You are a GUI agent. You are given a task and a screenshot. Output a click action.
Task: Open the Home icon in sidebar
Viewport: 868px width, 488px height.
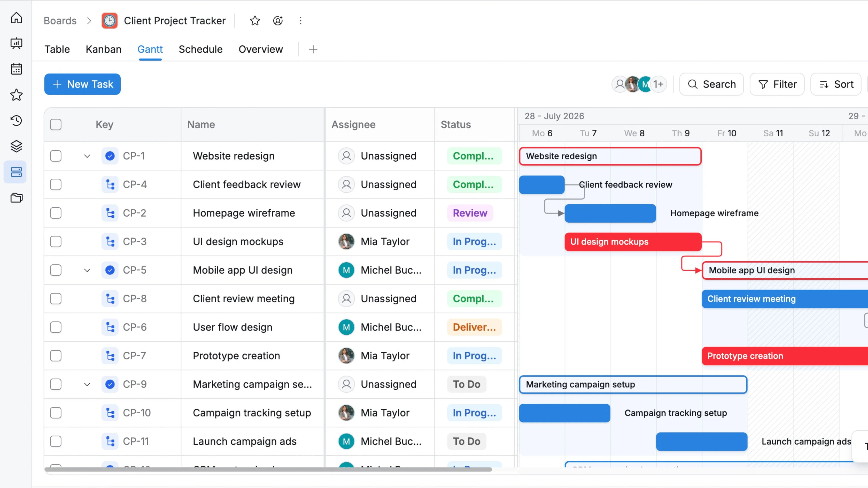click(16, 18)
